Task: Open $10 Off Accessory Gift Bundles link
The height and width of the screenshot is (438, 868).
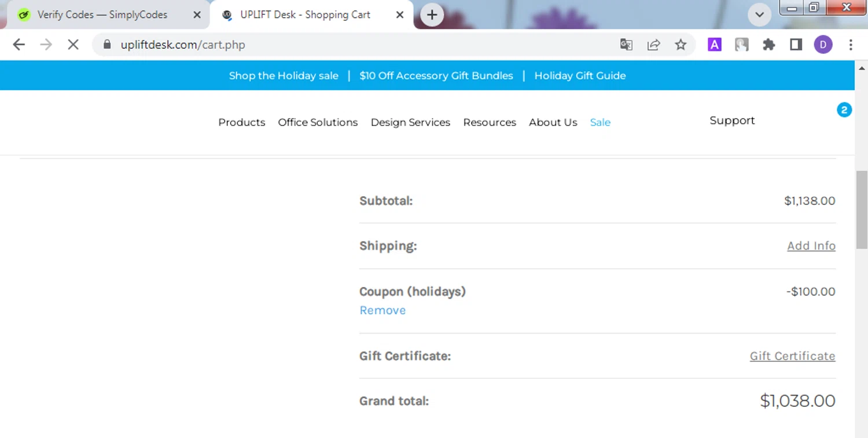Action: point(436,76)
